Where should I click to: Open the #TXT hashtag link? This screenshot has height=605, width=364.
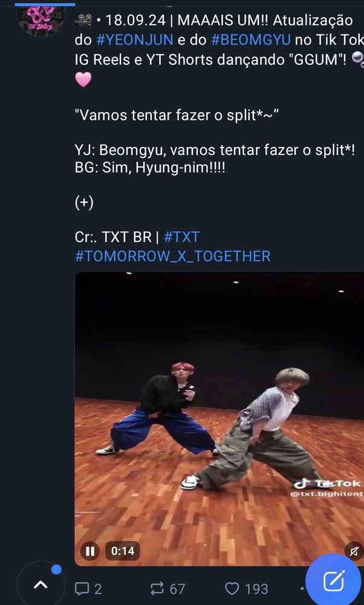click(x=181, y=237)
